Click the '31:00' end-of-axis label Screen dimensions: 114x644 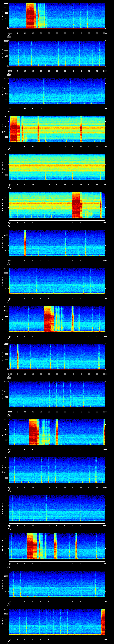point(105,336)
